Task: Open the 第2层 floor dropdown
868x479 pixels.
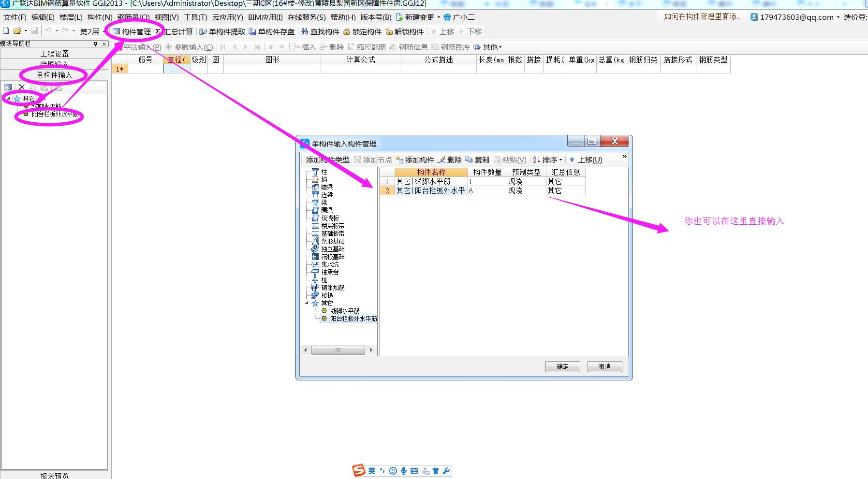Action: tap(92, 31)
